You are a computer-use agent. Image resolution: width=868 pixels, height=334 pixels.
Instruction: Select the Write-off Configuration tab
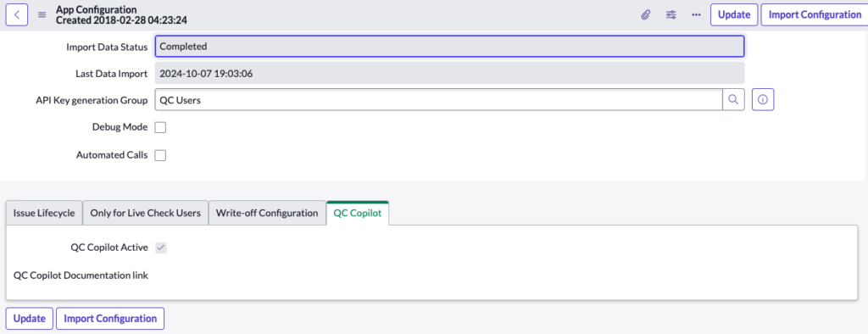point(267,213)
